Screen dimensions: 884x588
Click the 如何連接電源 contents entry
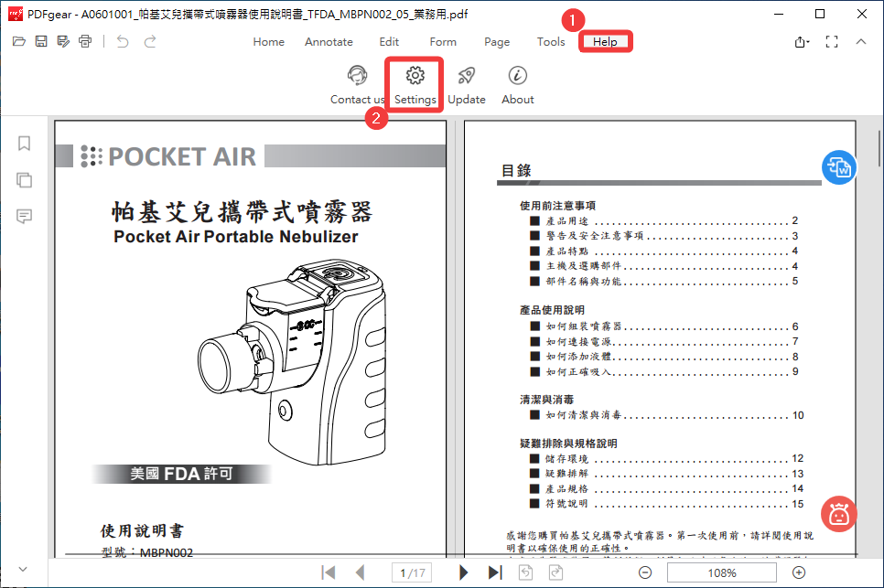(664, 341)
